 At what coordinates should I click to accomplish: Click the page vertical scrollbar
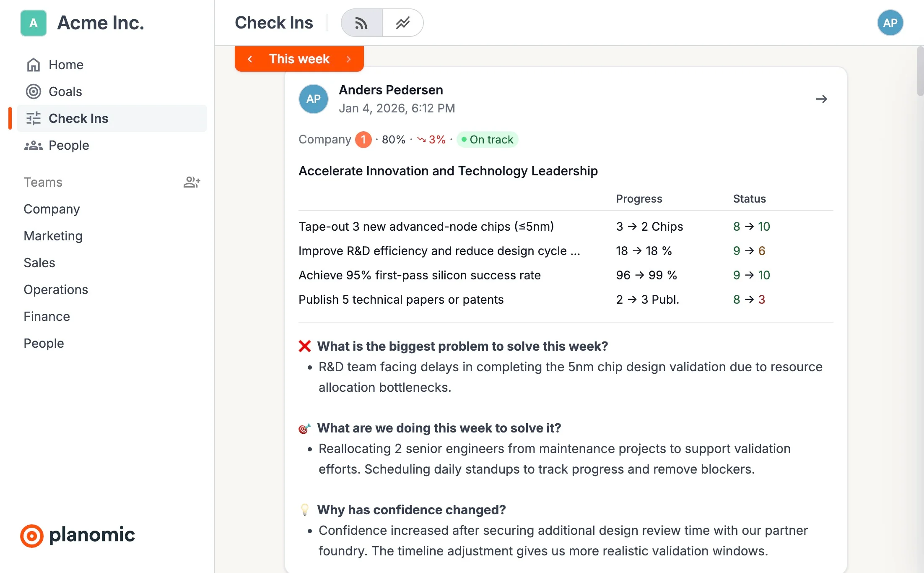pyautogui.click(x=920, y=71)
